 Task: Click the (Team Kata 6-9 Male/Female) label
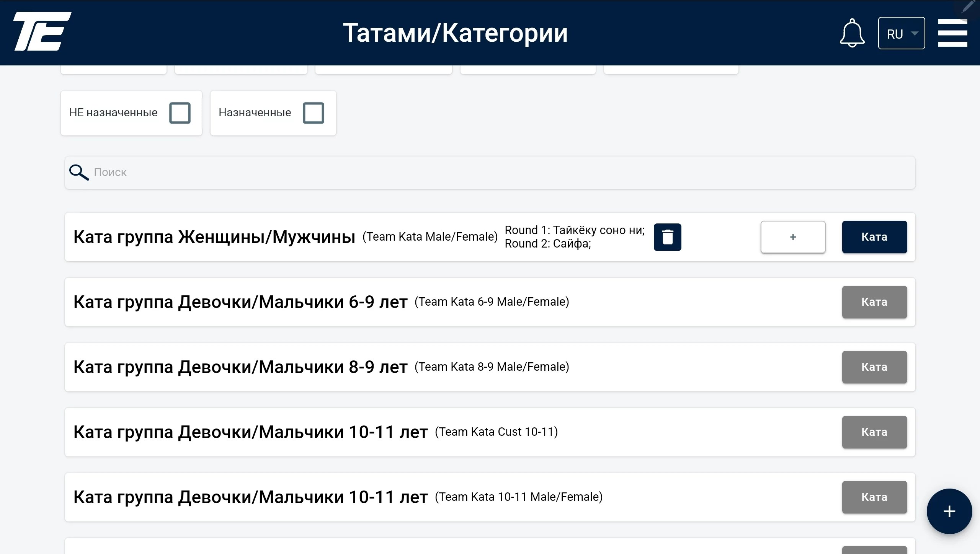[x=492, y=302]
